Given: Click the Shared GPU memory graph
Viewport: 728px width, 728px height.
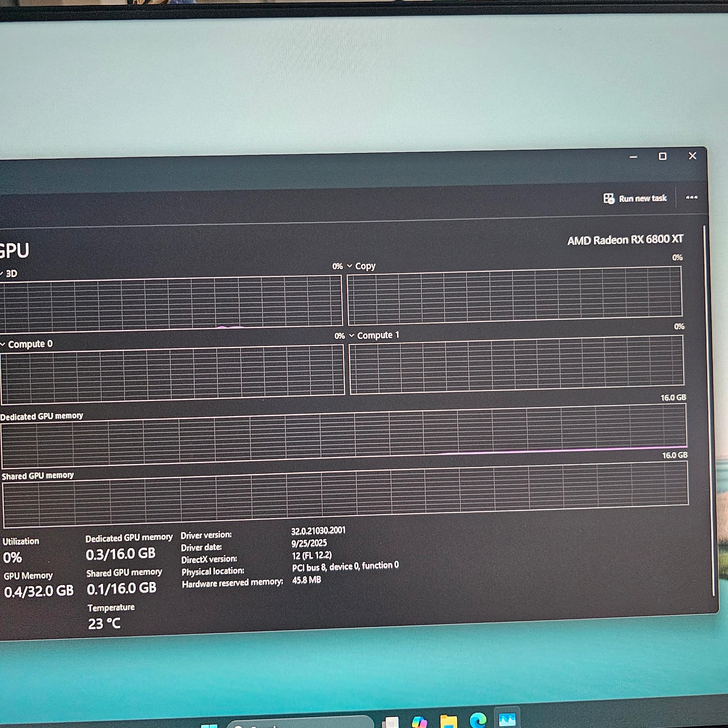Looking at the screenshot, I should point(345,495).
